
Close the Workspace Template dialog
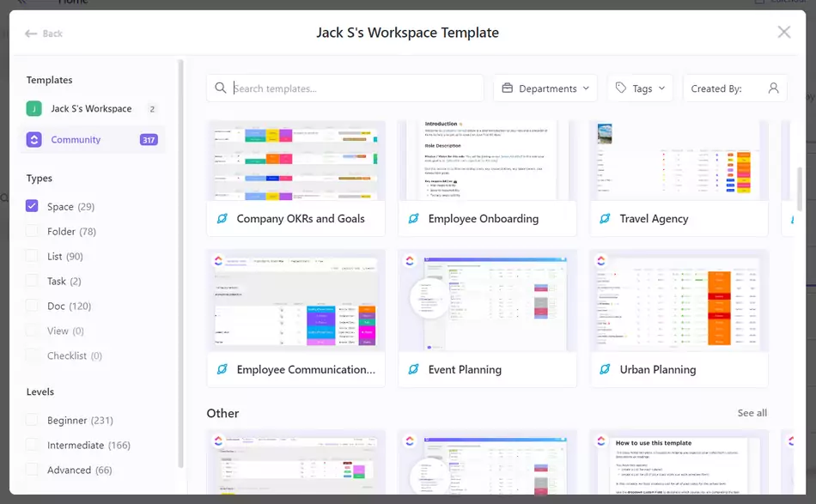click(x=783, y=33)
